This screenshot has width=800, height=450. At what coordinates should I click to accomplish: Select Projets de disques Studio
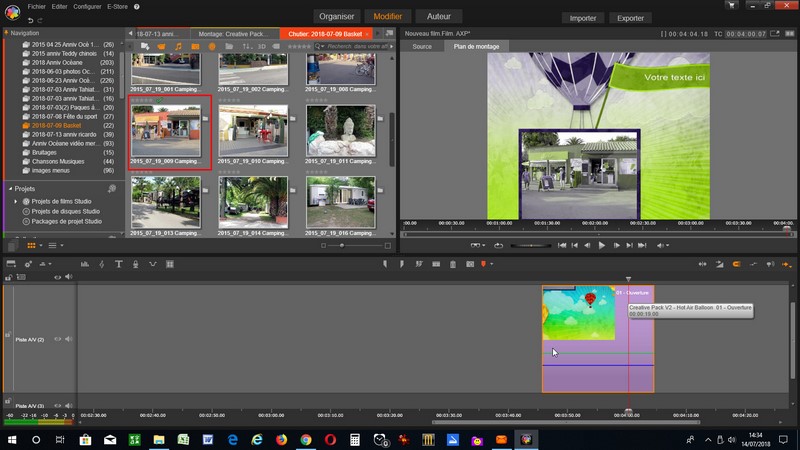click(x=65, y=211)
